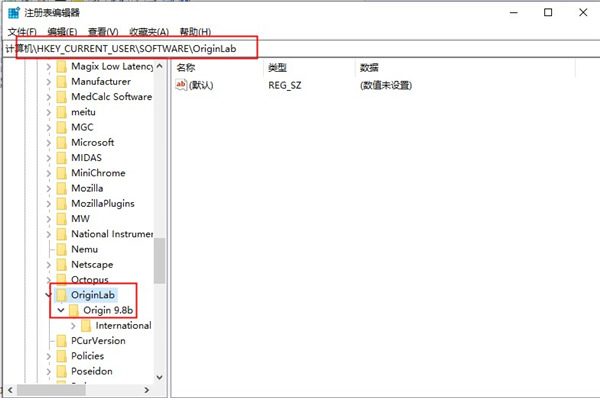Image resolution: width=600 pixels, height=398 pixels.
Task: Open the 帮助(H) menu
Action: (196, 32)
